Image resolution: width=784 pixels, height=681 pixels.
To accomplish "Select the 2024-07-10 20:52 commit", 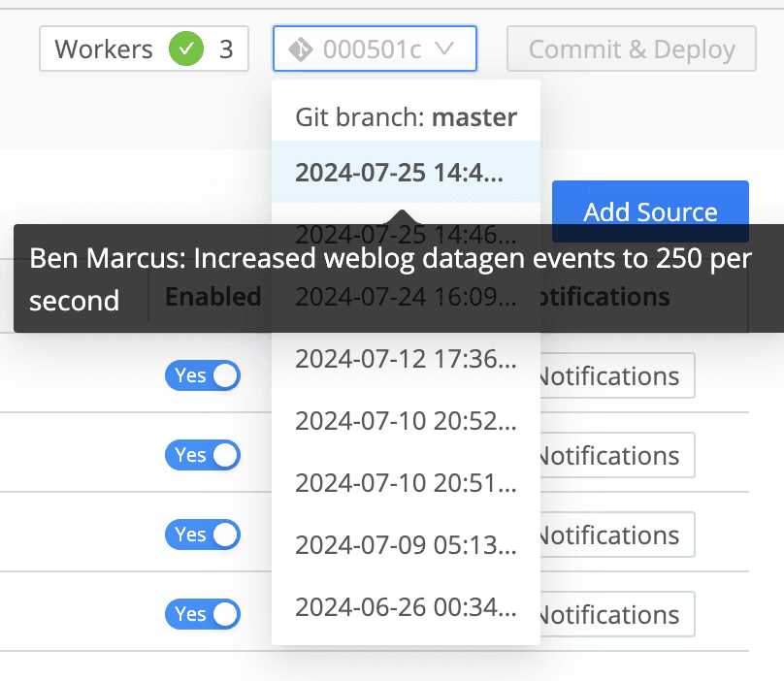I will pyautogui.click(x=405, y=420).
